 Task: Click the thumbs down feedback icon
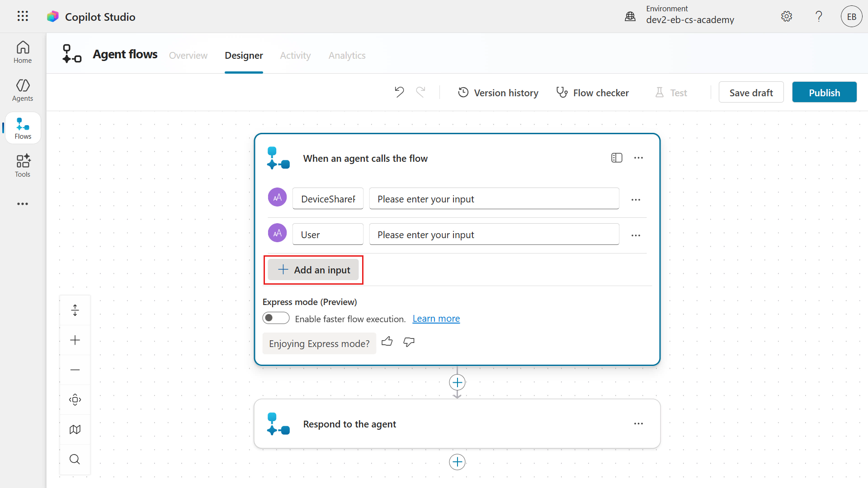pos(409,342)
